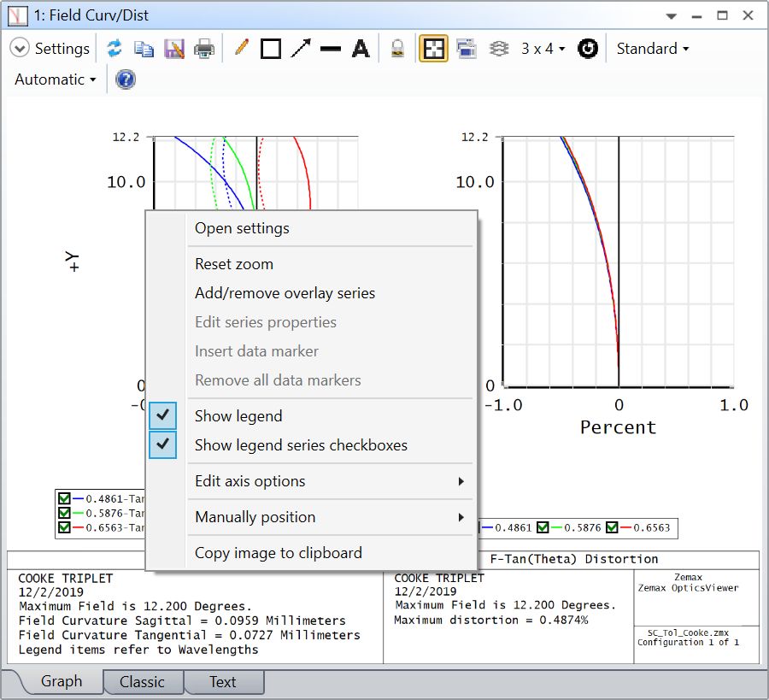The image size is (769, 700).
Task: Choose 'Reset zoom' from context menu
Action: pos(234,264)
